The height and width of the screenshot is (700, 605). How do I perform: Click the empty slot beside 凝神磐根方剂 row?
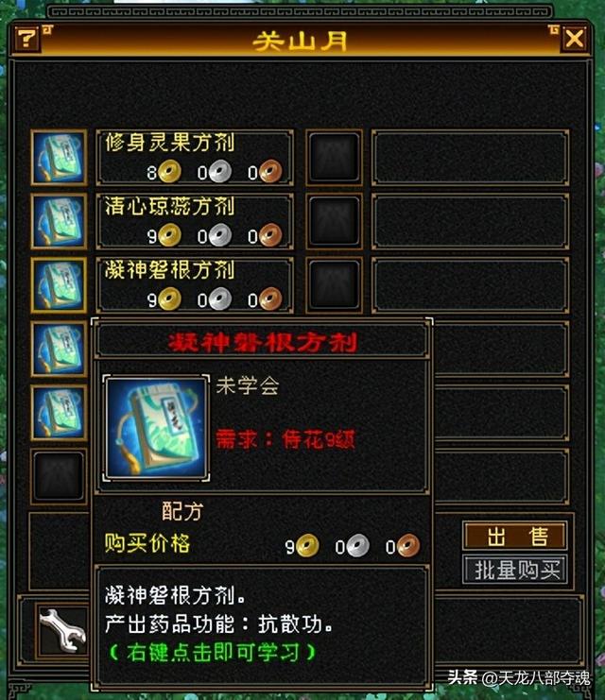click(334, 285)
